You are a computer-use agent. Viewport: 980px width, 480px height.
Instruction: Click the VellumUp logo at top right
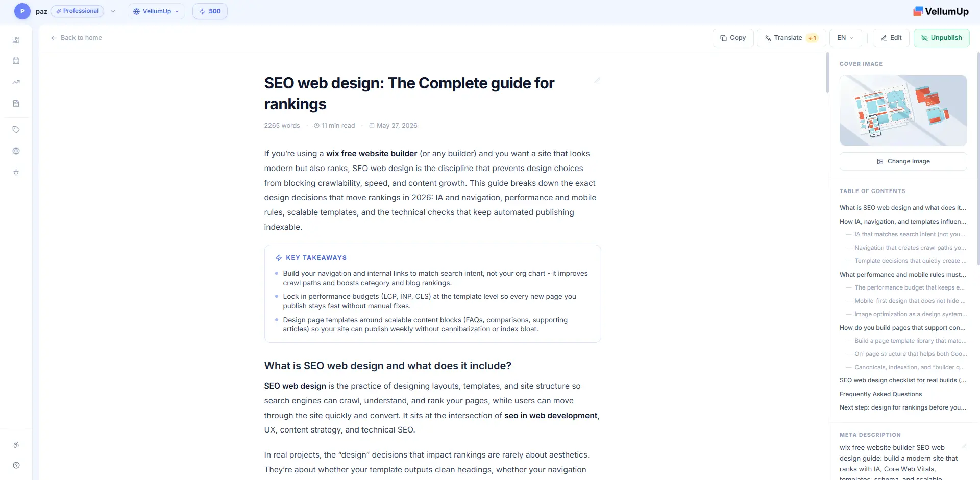941,11
